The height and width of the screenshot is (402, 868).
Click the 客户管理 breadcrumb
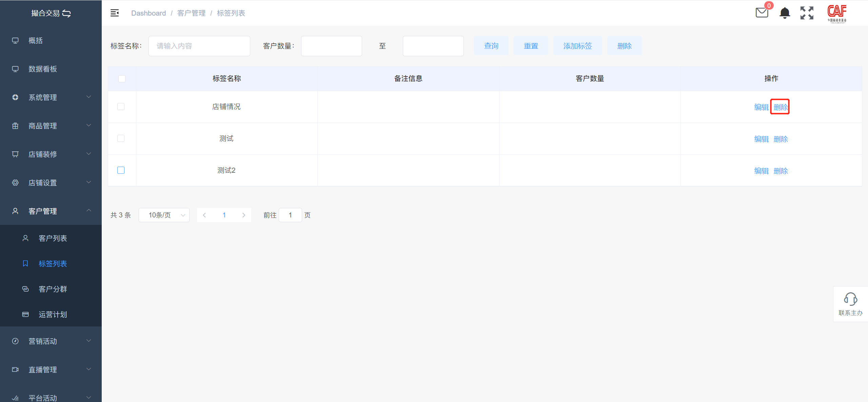click(192, 13)
